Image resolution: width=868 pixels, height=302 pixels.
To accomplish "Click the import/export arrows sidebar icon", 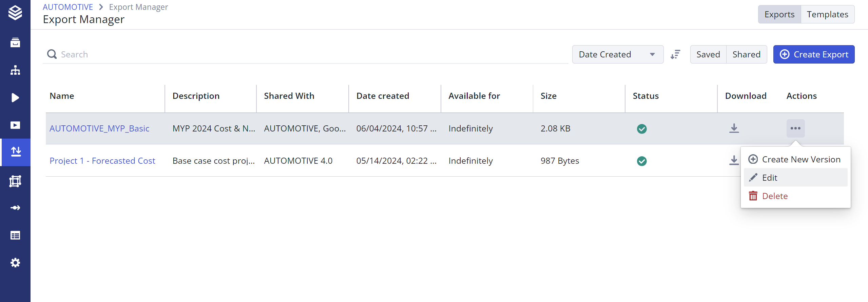I will (15, 152).
